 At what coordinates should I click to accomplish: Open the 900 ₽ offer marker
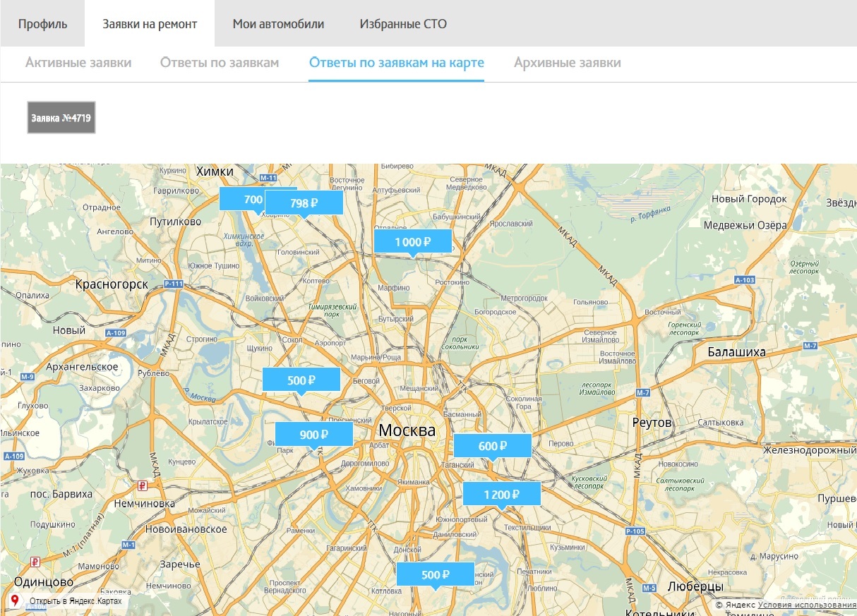[314, 435]
